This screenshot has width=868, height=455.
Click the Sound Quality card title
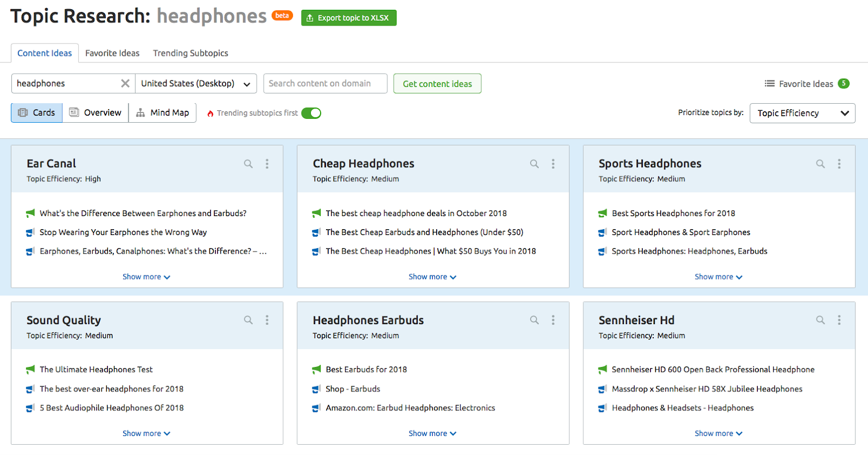click(63, 320)
